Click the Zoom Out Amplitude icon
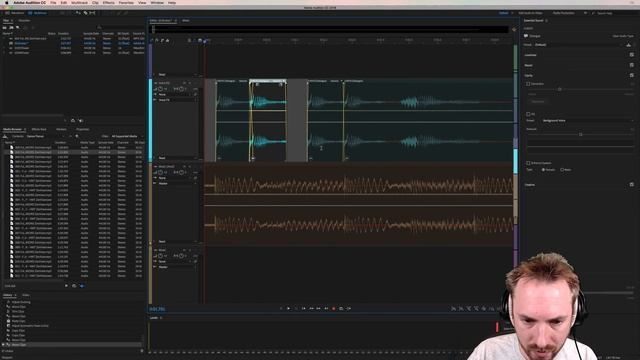Image resolution: width=640 pixels, height=360 pixels. (x=461, y=309)
